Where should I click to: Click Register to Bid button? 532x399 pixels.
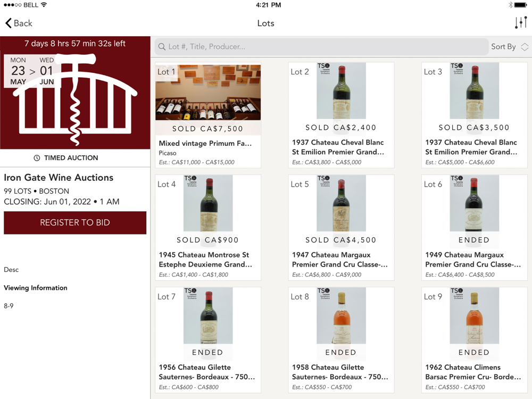[75, 222]
